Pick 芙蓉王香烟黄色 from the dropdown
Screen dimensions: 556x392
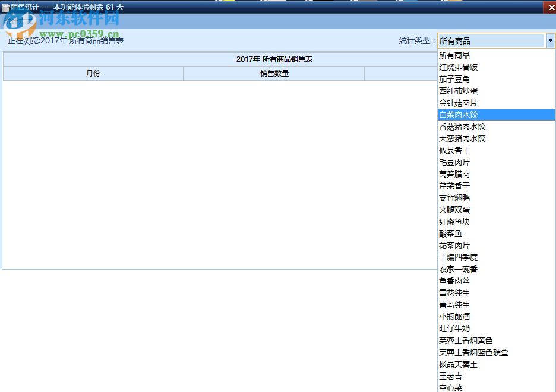click(497, 340)
